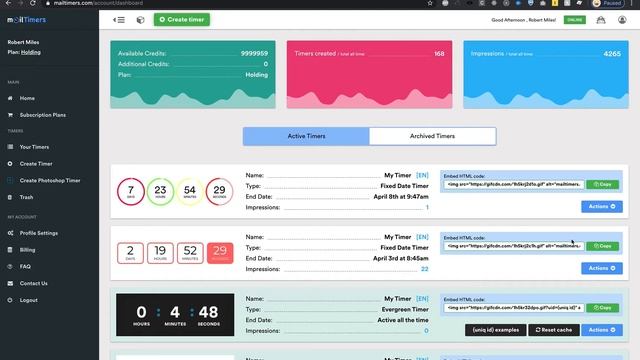
Task: Click the Paused browser profile chip
Action: 607,3
